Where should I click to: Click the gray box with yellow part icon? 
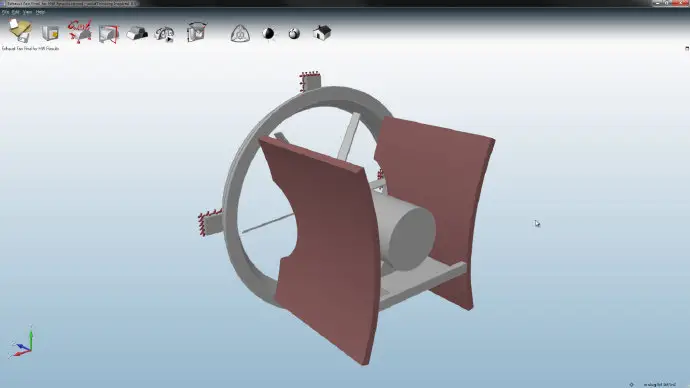[50, 33]
